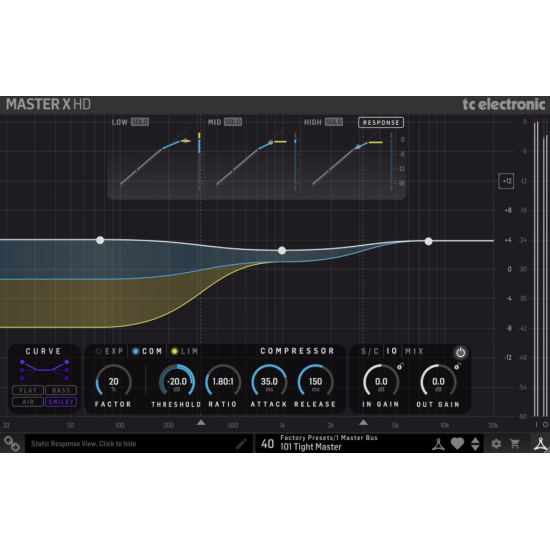The height and width of the screenshot is (550, 550).
Task: Unlock the Out Gain lock icon
Action: pos(457,367)
